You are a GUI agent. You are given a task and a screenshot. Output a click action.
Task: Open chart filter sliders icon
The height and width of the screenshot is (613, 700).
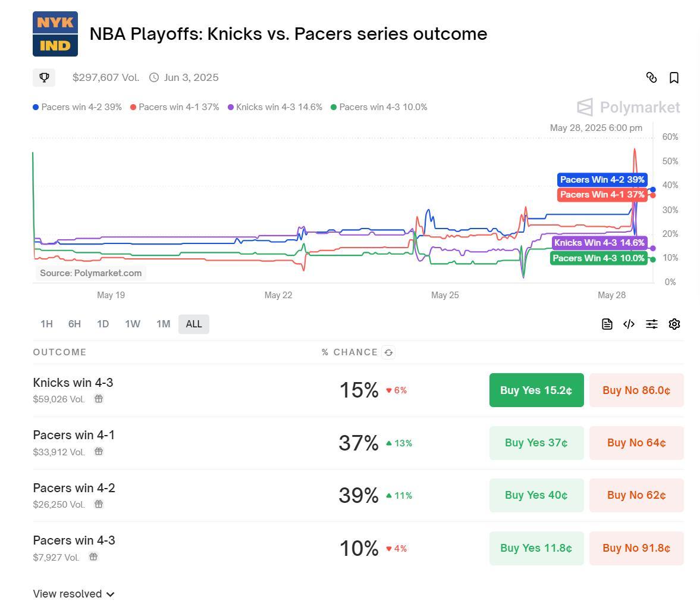tap(652, 324)
